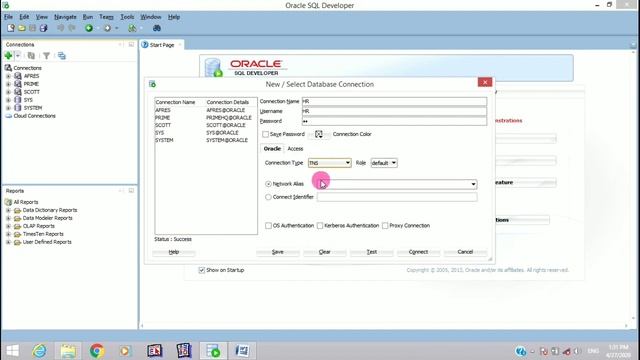Click the Save button in dialog
Viewport: 640px width, 360px height.
pos(278,252)
